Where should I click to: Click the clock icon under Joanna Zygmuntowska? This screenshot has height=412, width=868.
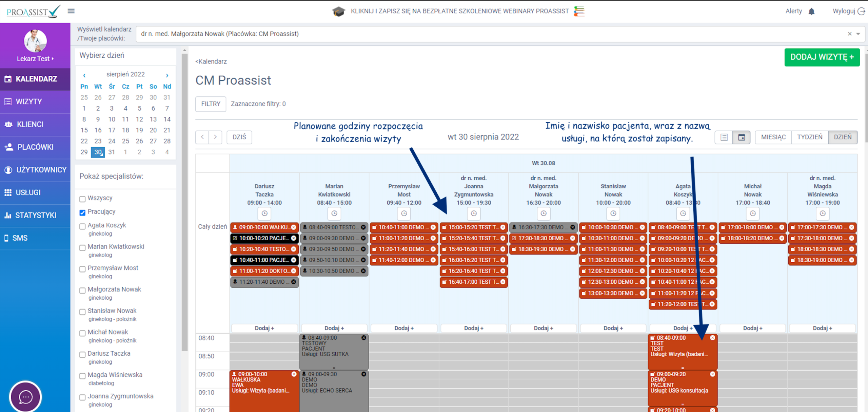[474, 213]
